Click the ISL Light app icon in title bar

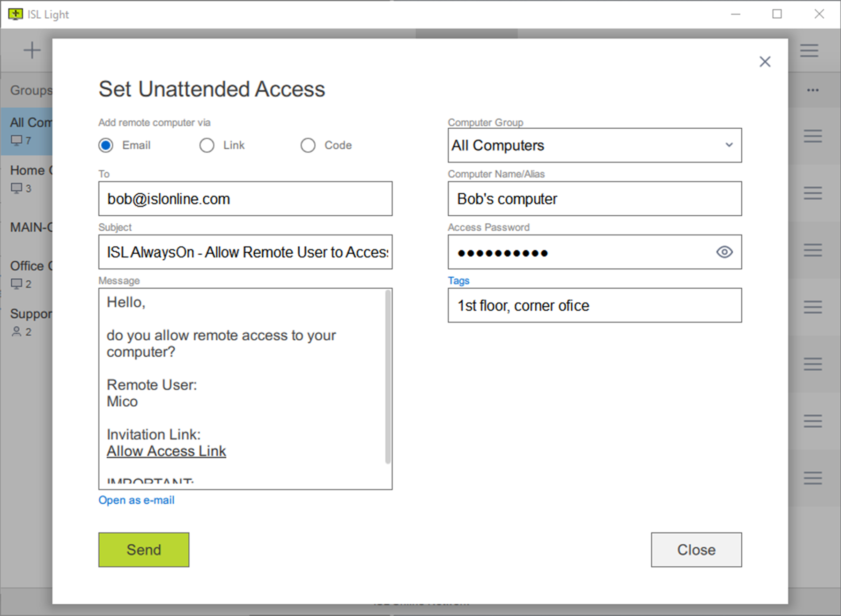(x=15, y=15)
